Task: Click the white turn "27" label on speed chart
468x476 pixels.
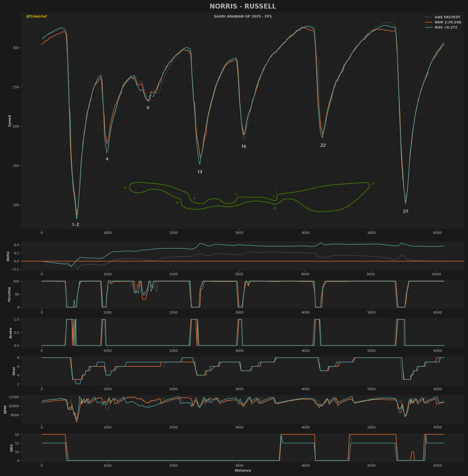Action: [x=406, y=211]
